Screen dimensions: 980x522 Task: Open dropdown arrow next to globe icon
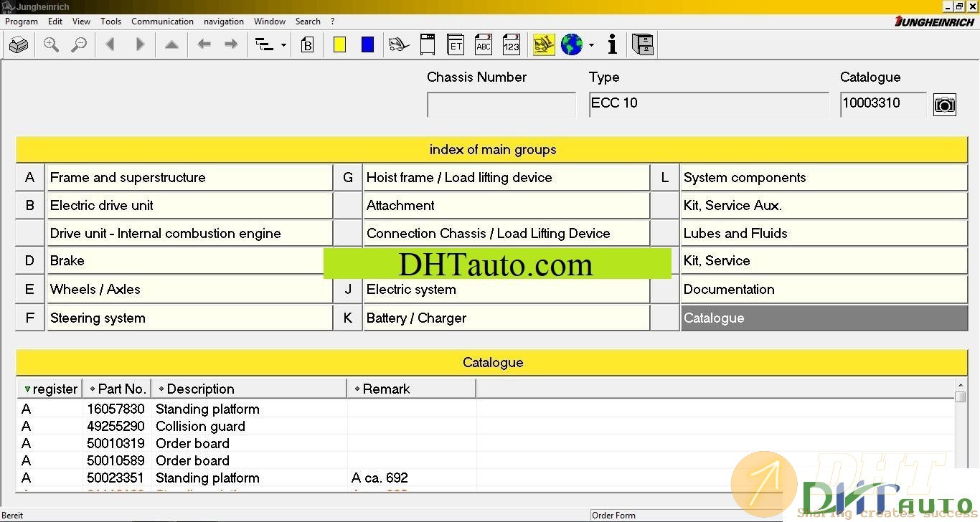click(591, 46)
